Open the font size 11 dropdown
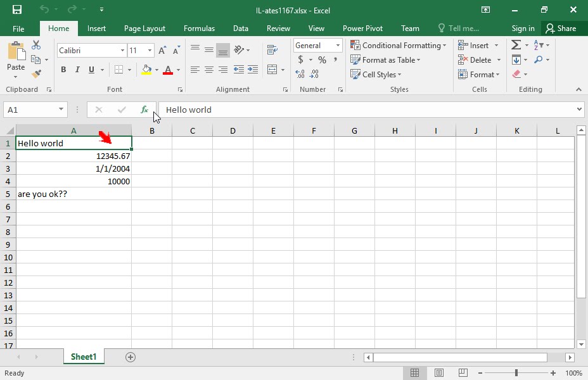588x380 pixels. [150, 50]
